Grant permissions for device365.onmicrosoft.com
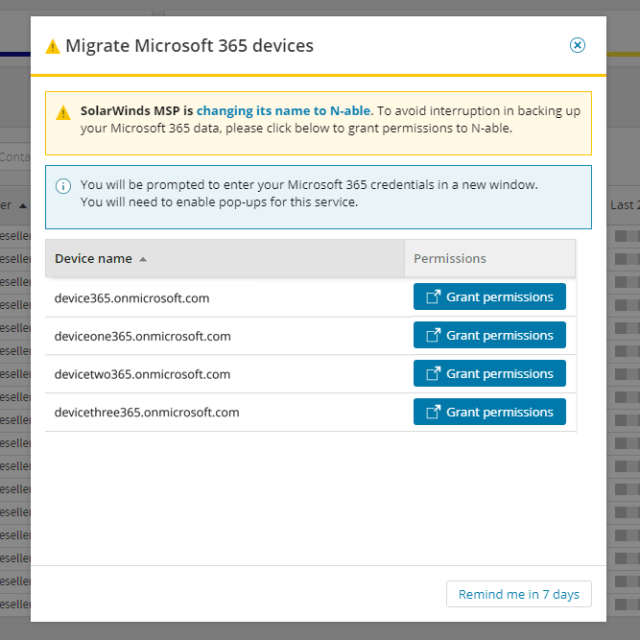 [489, 297]
